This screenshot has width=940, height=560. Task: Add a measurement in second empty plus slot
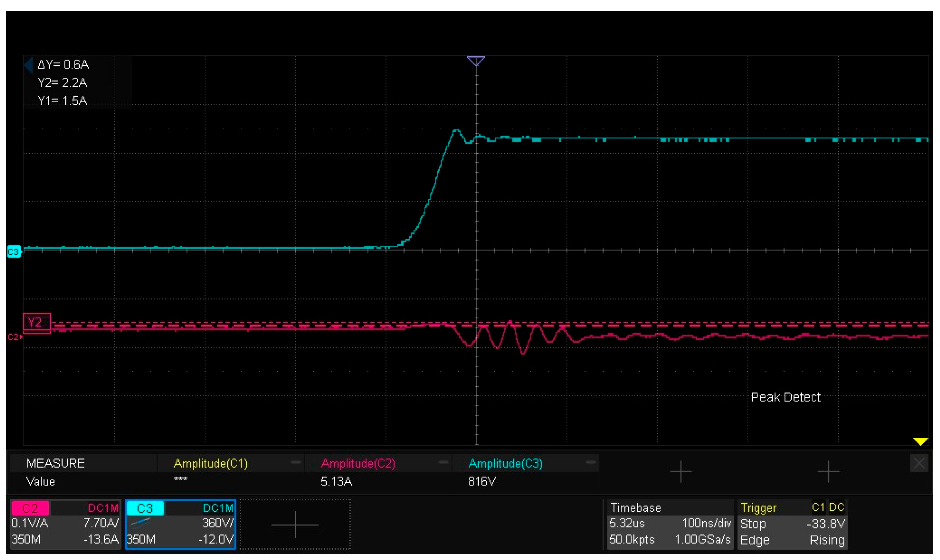[828, 471]
